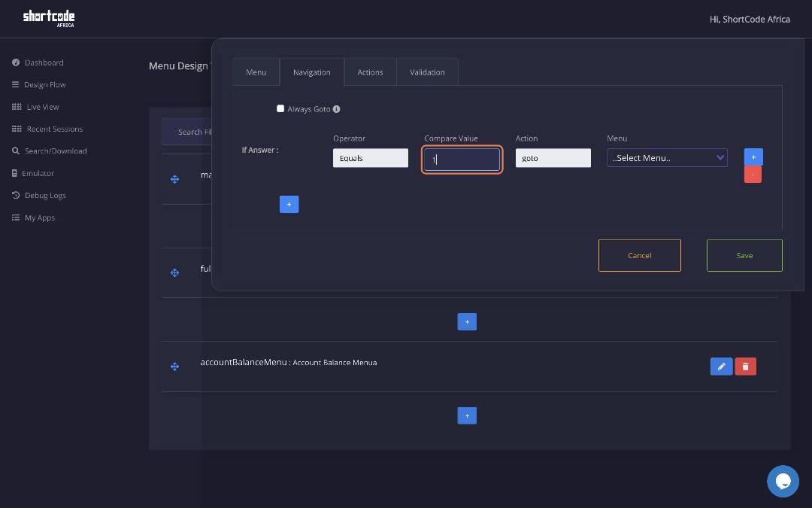Click the drag handle for accountBalanceMenu

175,367
